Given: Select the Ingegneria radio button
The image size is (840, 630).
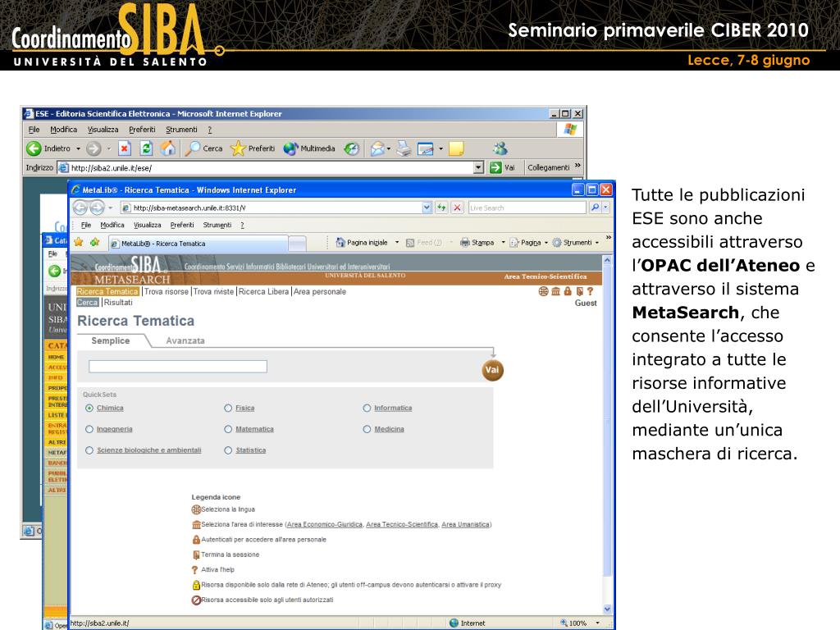Looking at the screenshot, I should click(89, 429).
